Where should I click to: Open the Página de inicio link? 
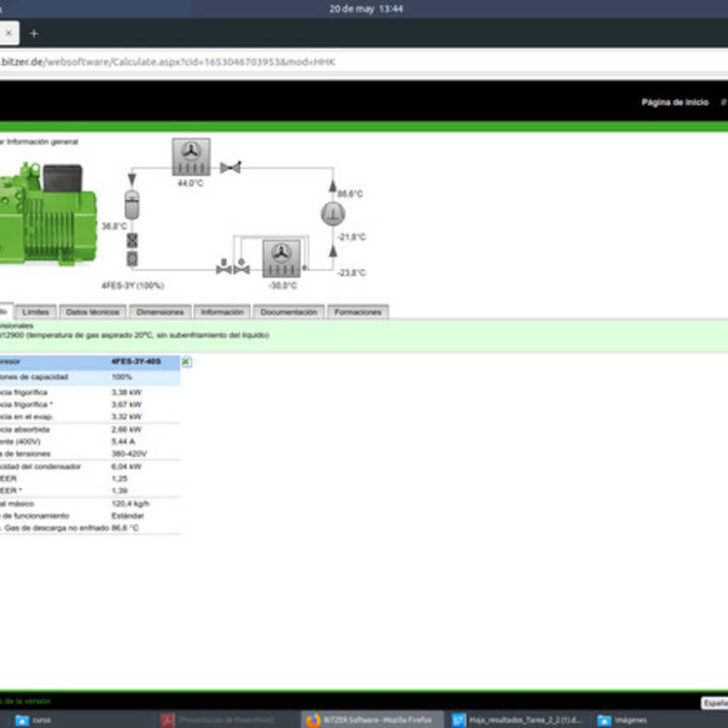tap(675, 102)
